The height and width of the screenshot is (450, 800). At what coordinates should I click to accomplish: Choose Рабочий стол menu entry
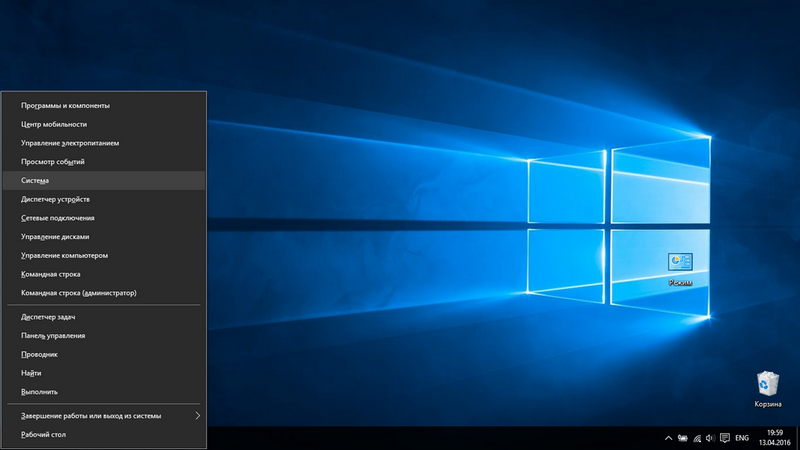click(104, 435)
